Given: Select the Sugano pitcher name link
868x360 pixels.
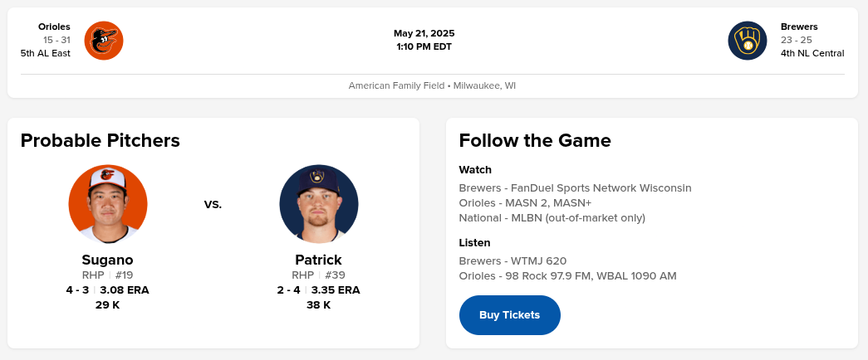Looking at the screenshot, I should click(x=108, y=260).
